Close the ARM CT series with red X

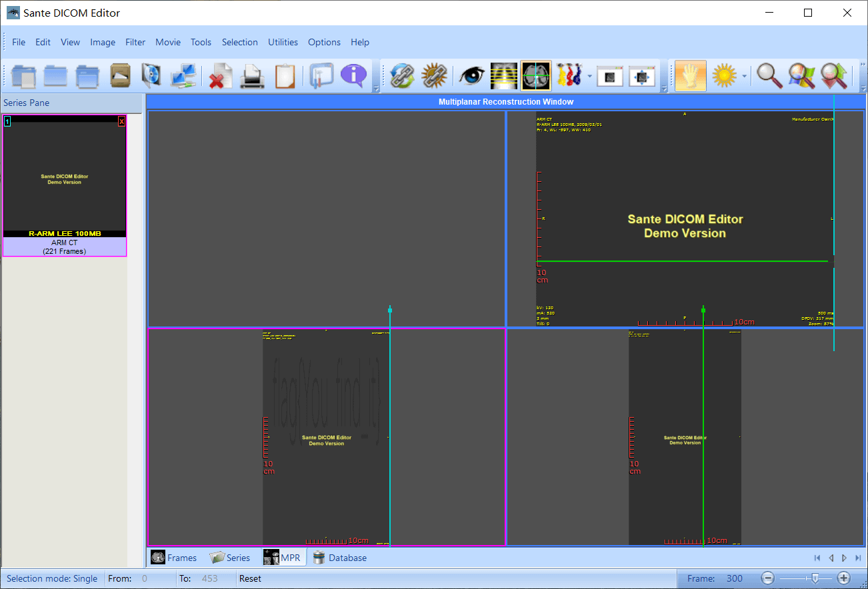tap(121, 121)
